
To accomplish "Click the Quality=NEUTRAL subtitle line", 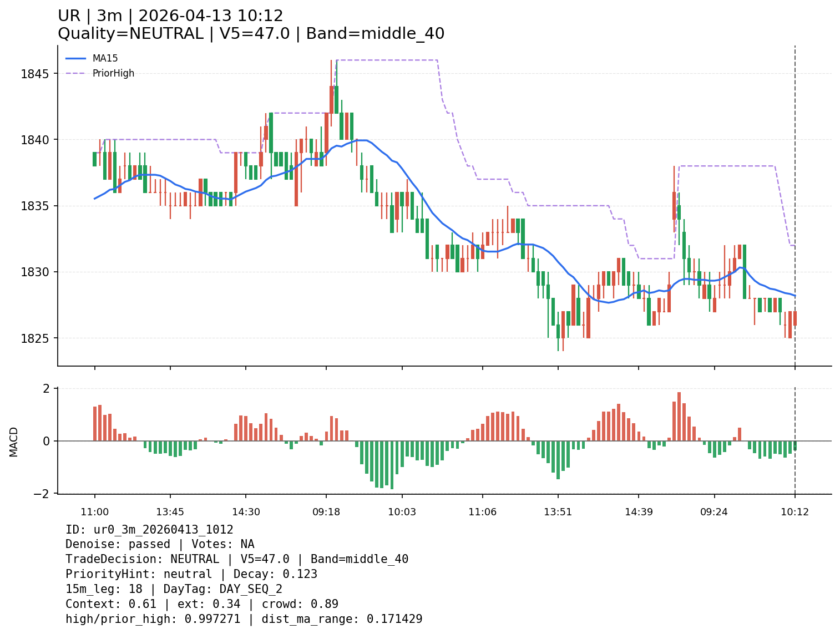I will click(251, 34).
